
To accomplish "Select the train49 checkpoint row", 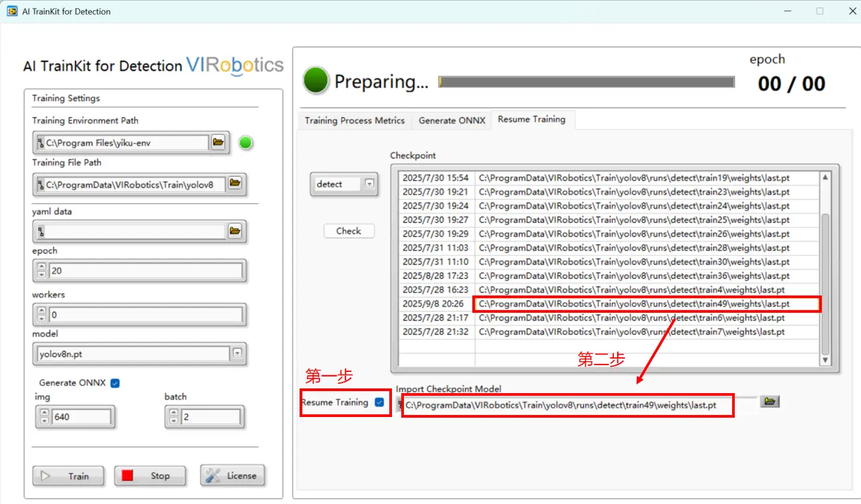I will 634,304.
